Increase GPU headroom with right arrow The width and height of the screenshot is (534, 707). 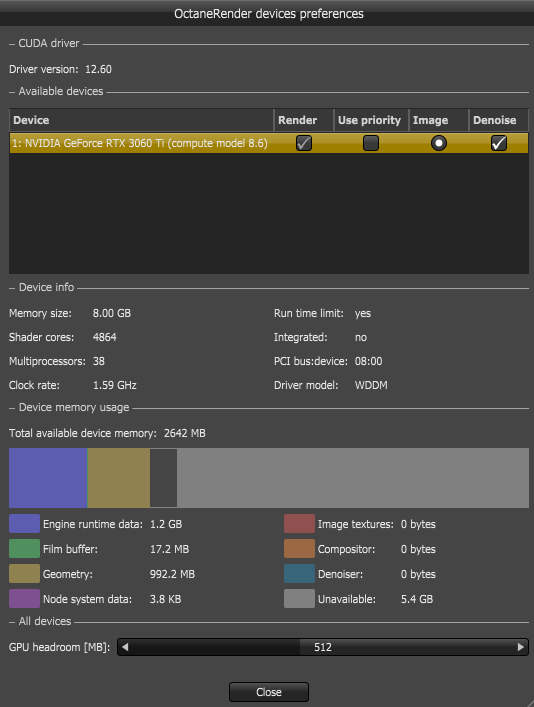520,647
